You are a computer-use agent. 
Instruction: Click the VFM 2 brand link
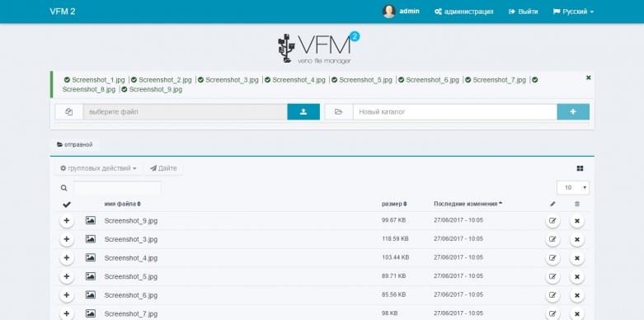pyautogui.click(x=63, y=12)
